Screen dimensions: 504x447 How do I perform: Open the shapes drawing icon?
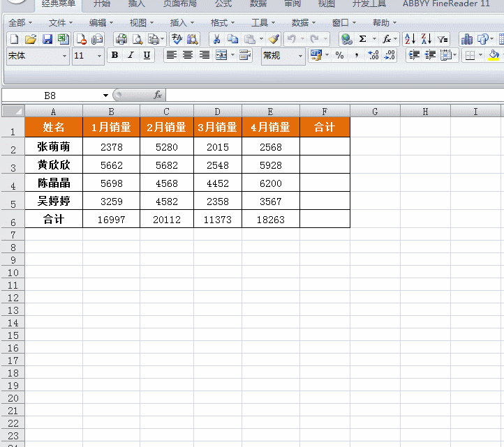coord(483,39)
